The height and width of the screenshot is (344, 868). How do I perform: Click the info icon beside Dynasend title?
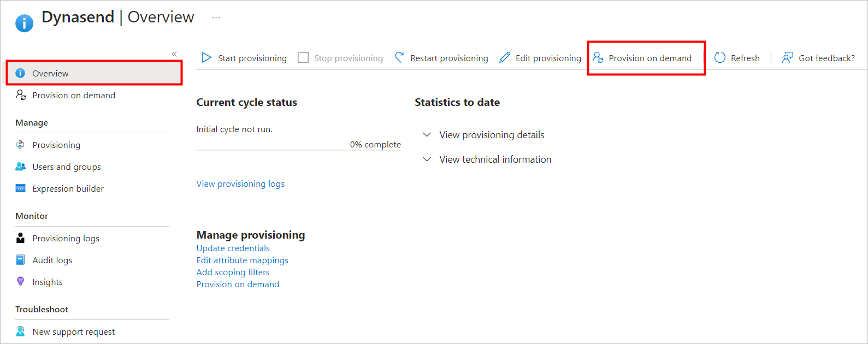click(24, 22)
